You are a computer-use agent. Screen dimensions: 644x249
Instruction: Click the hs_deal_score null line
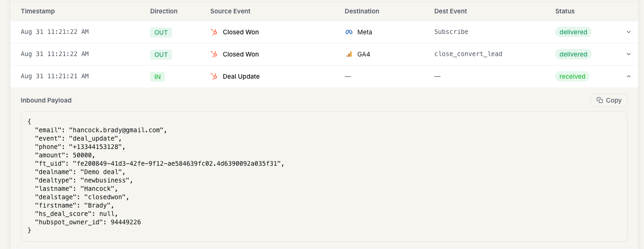click(x=77, y=214)
